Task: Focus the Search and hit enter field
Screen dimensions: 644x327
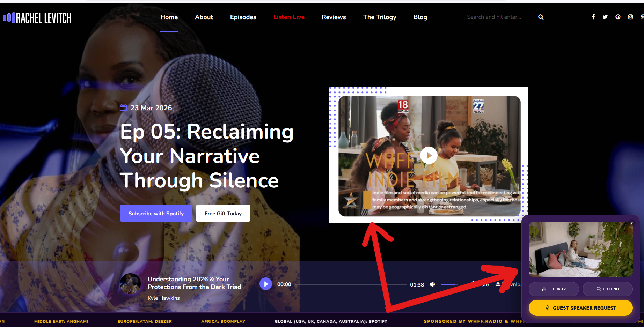Action: [x=499, y=17]
